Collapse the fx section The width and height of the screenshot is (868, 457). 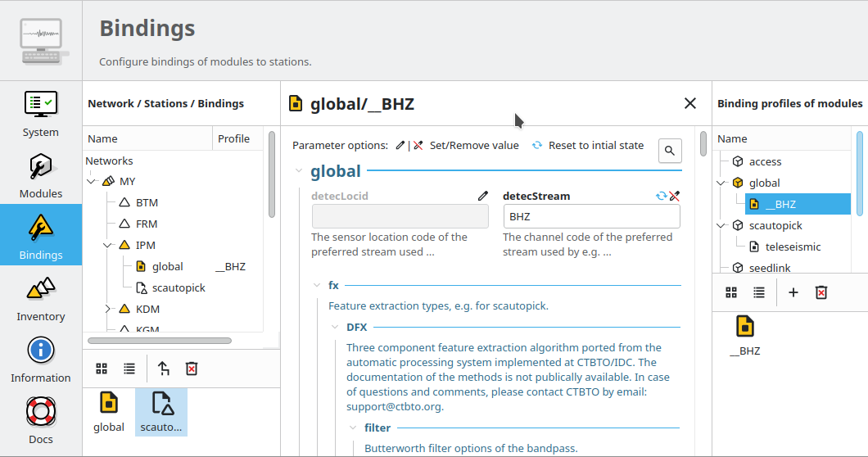[317, 285]
